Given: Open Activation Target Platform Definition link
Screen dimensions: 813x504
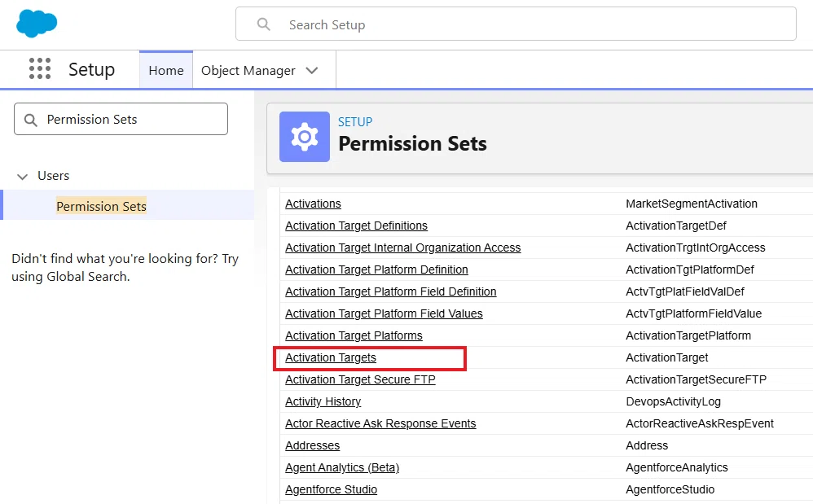Looking at the screenshot, I should [x=376, y=270].
